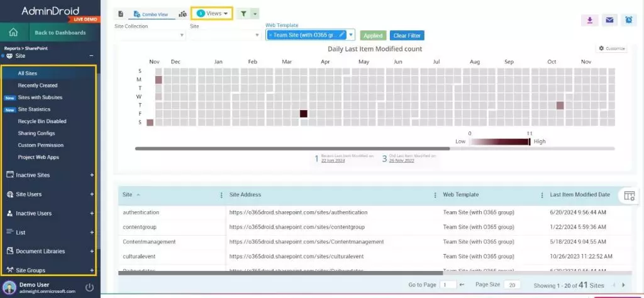This screenshot has width=644, height=298.
Task: Open the schedule alarm clock icon
Action: click(629, 20)
